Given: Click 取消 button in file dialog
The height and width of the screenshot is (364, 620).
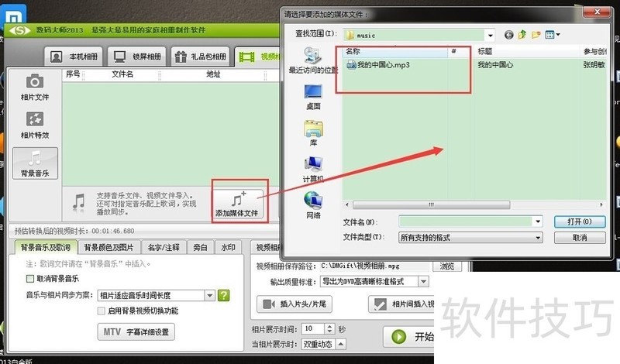Looking at the screenshot, I should [580, 238].
